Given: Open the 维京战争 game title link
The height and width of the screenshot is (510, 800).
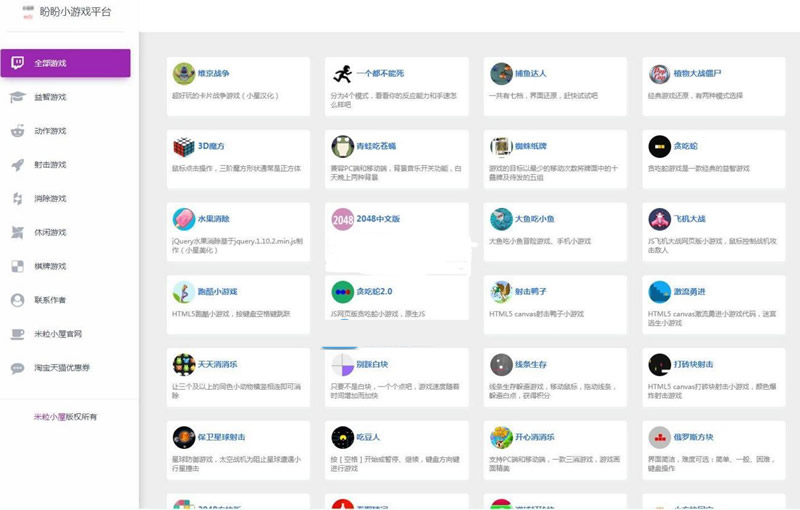Looking at the screenshot, I should [x=214, y=73].
